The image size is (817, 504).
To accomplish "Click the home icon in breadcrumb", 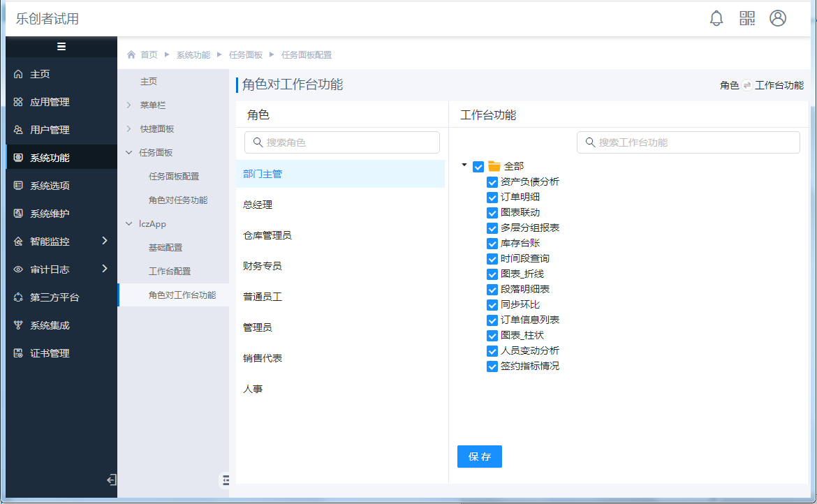I will click(x=131, y=54).
